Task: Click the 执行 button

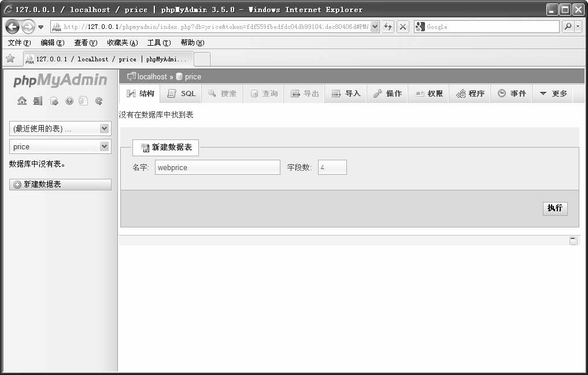Action: click(x=555, y=208)
